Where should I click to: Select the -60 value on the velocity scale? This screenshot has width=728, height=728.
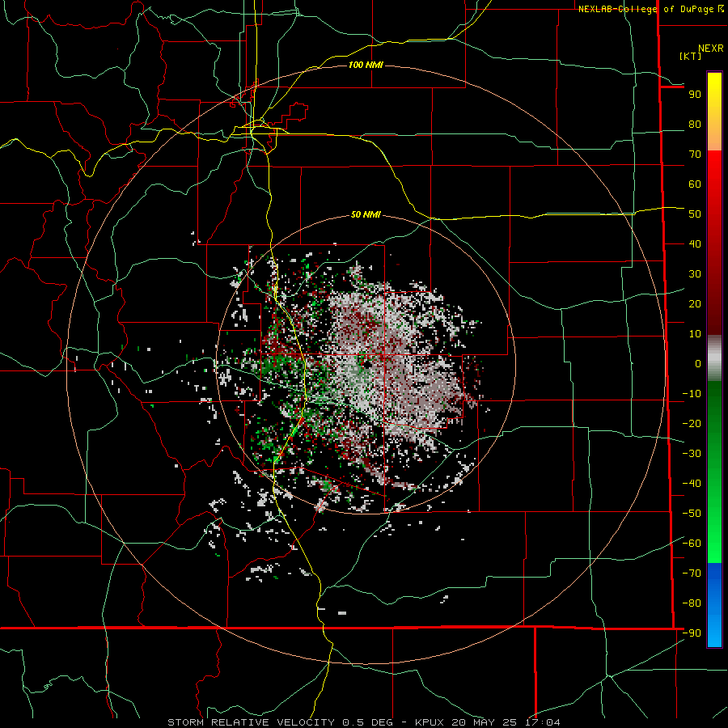click(692, 544)
